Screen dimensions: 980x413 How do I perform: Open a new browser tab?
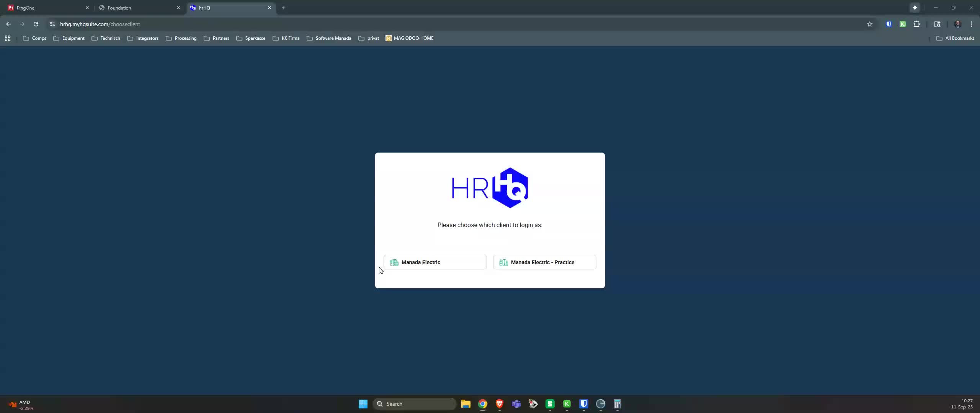coord(283,8)
